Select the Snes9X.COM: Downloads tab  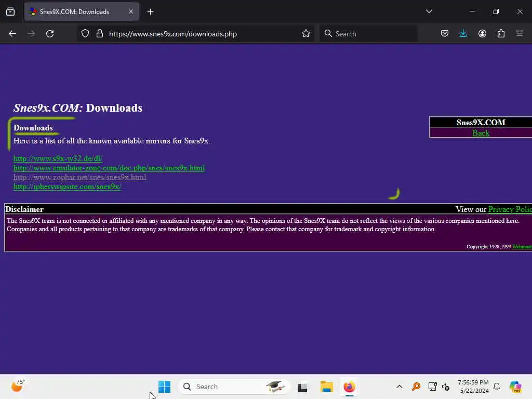pos(82,12)
